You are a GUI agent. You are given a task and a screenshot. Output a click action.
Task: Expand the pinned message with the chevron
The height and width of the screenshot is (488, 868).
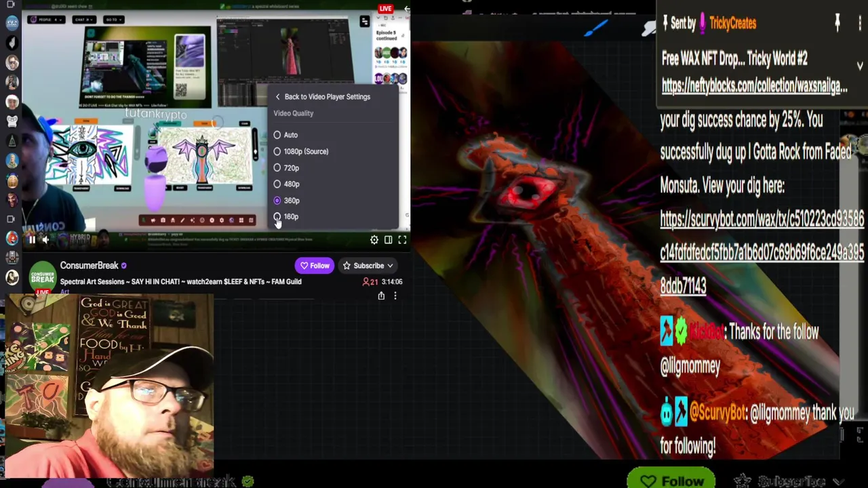click(860, 66)
